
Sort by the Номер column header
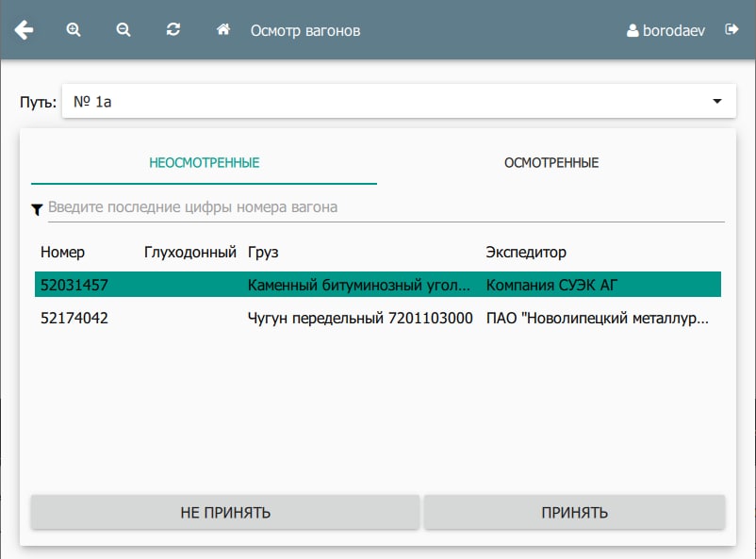pyautogui.click(x=62, y=253)
